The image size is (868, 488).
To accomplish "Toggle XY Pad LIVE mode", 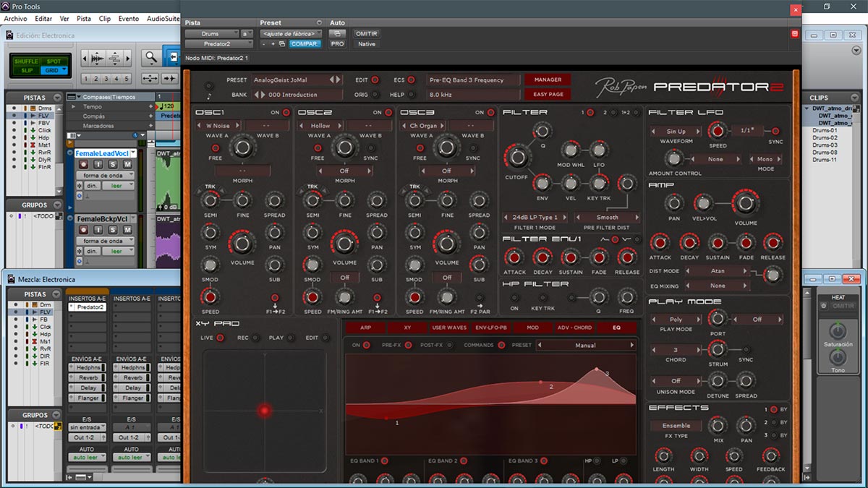I will (220, 338).
